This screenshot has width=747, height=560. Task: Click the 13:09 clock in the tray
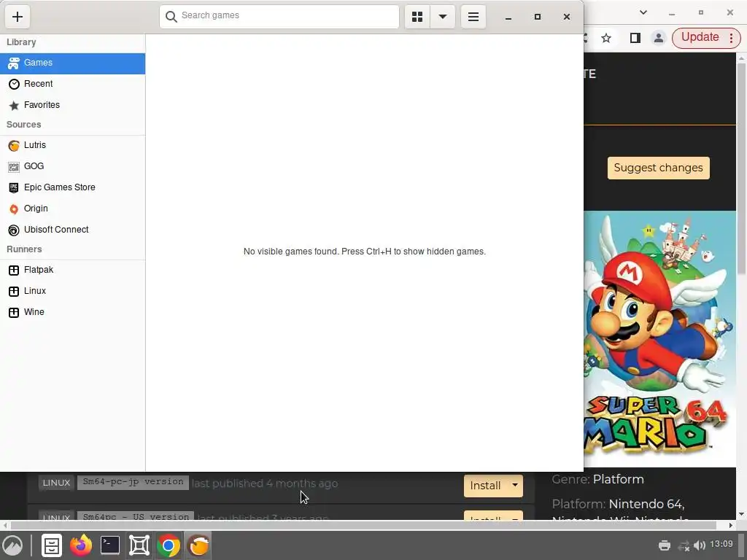tap(721, 544)
